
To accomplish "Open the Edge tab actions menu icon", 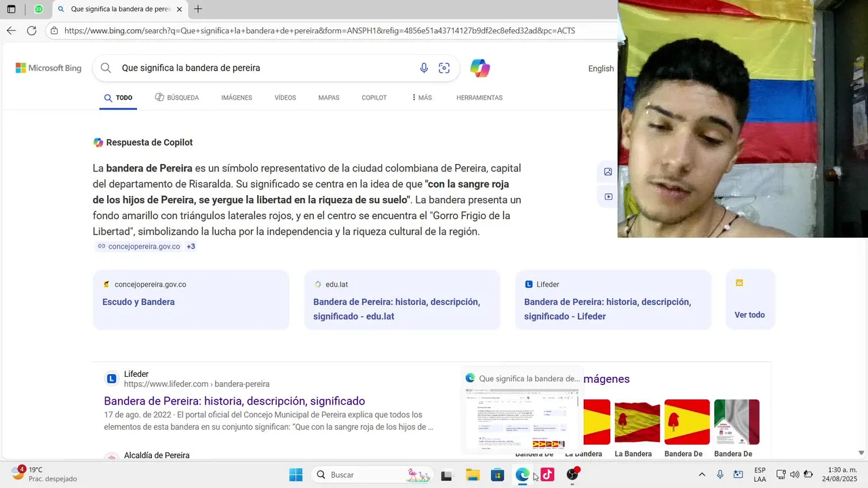I will (x=12, y=9).
